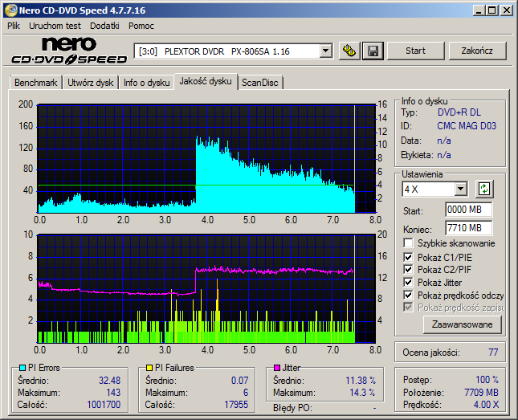Viewport: 518px width, 420px height.
Task: Toggle Pokaż C1/PIE checkbox
Action: point(408,257)
